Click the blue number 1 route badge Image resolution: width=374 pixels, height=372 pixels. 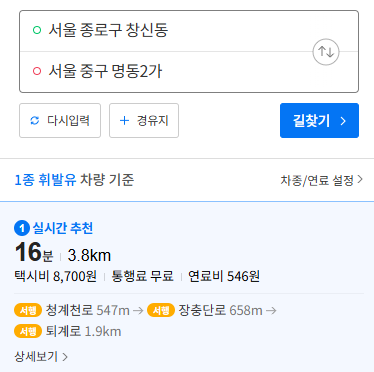tap(22, 229)
